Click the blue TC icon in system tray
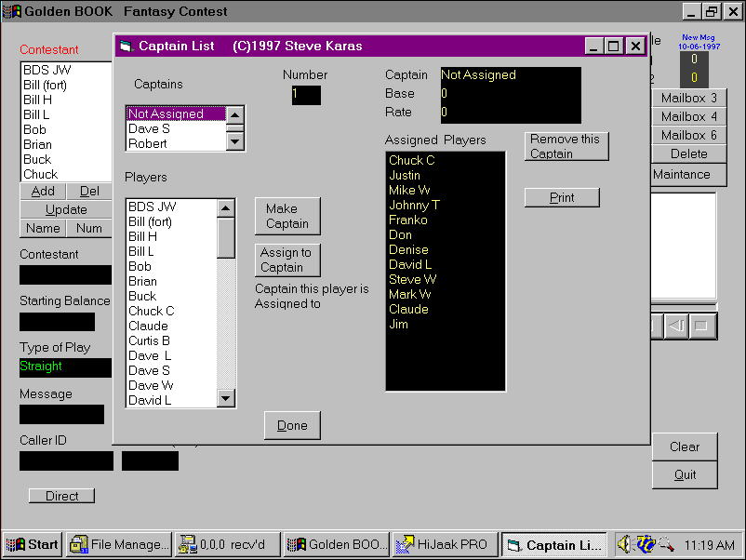The image size is (746, 560). 646,544
